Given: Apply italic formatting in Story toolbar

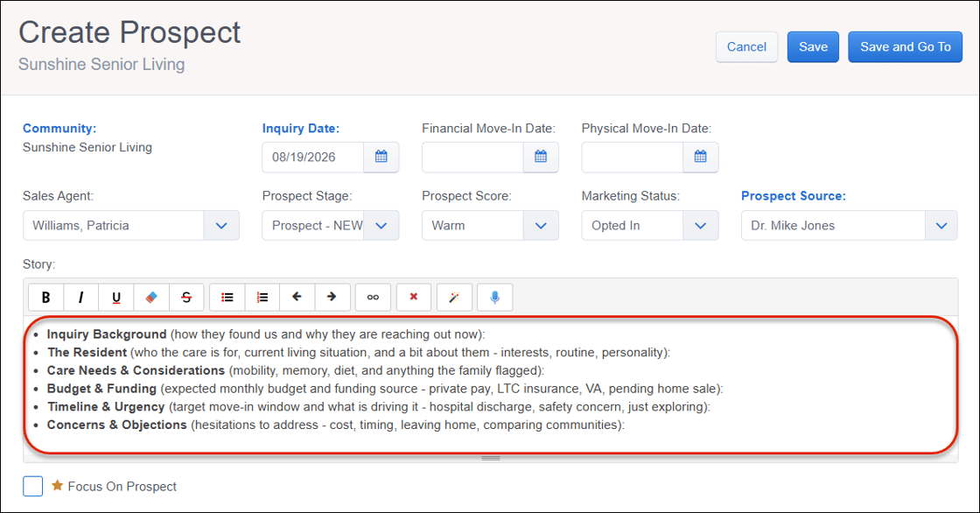Looking at the screenshot, I should pos(80,297).
